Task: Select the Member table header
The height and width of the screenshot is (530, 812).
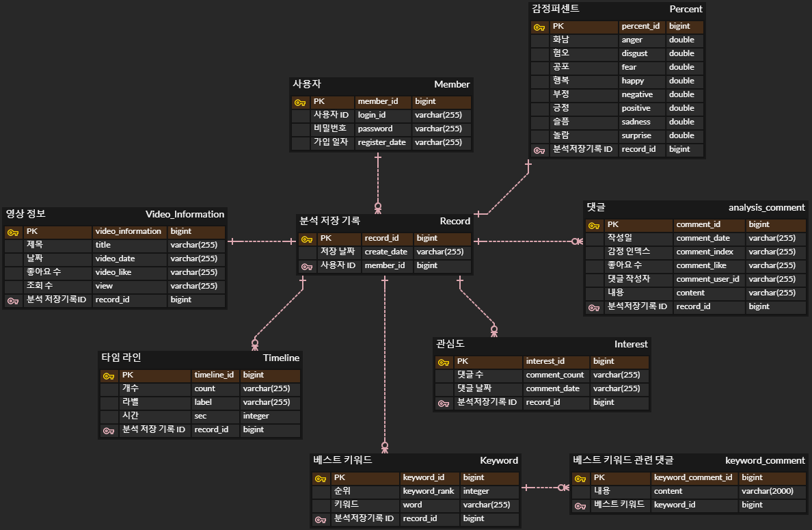Action: pyautogui.click(x=381, y=85)
